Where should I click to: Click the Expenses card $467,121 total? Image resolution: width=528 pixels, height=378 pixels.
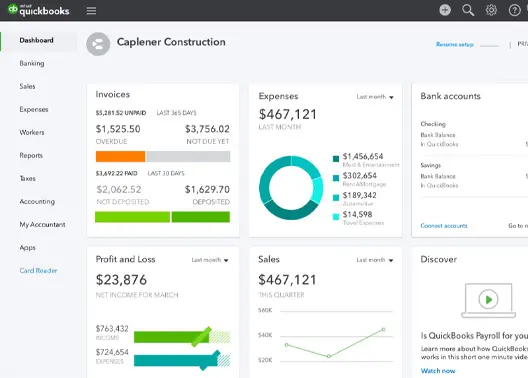click(288, 114)
